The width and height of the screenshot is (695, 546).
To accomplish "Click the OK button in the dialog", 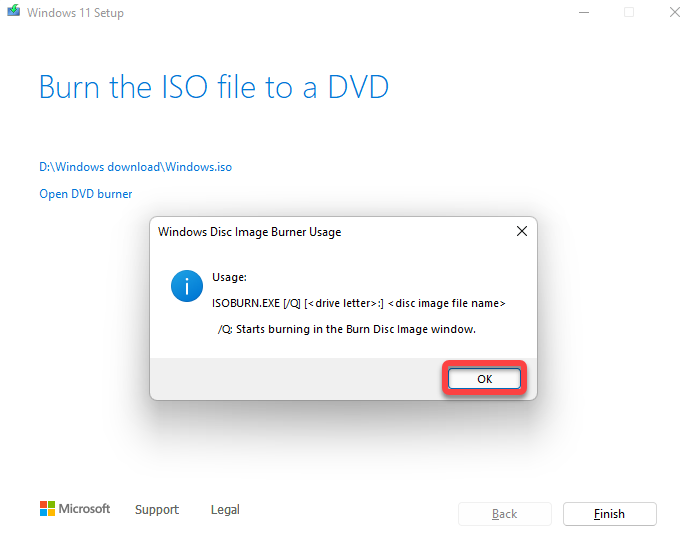I will pos(484,379).
